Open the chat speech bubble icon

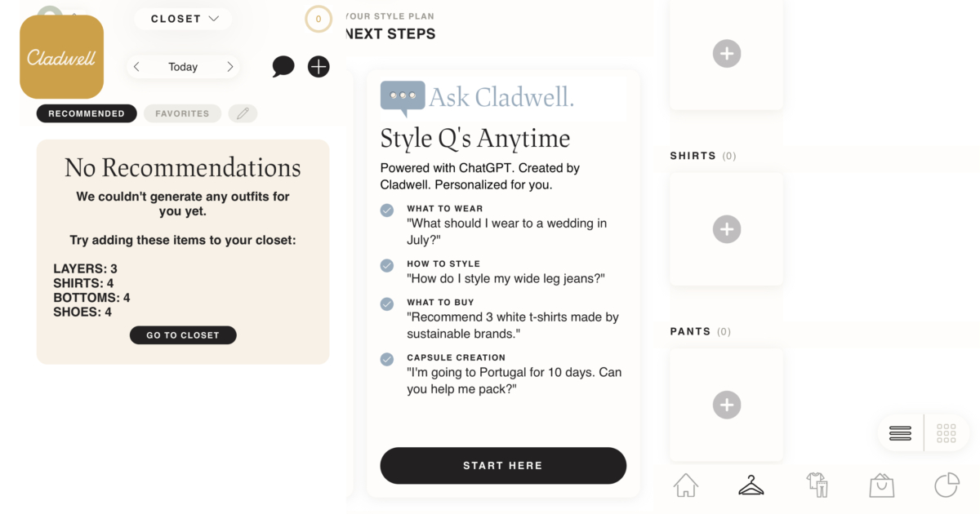[283, 67]
